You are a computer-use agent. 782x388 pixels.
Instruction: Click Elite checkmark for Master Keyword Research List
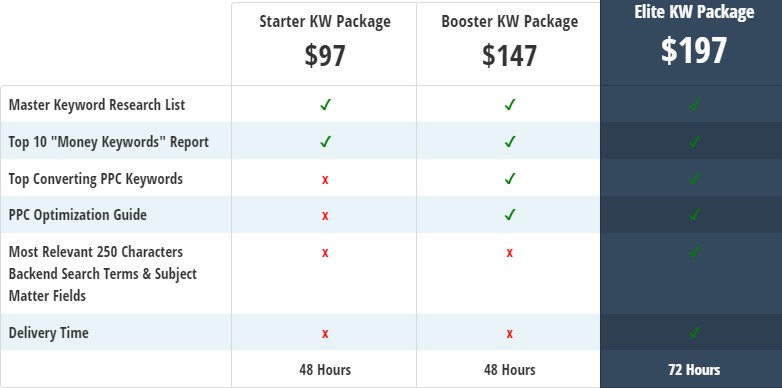tap(694, 105)
